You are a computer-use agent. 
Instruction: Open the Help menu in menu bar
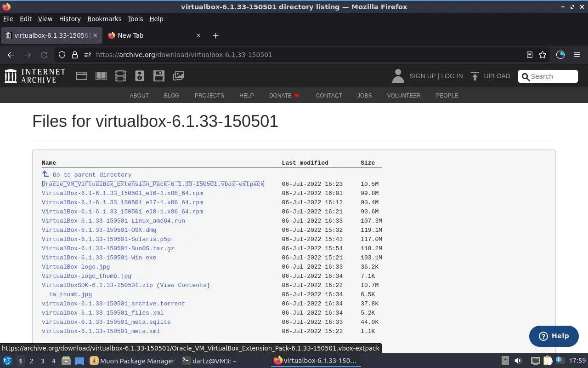point(156,19)
